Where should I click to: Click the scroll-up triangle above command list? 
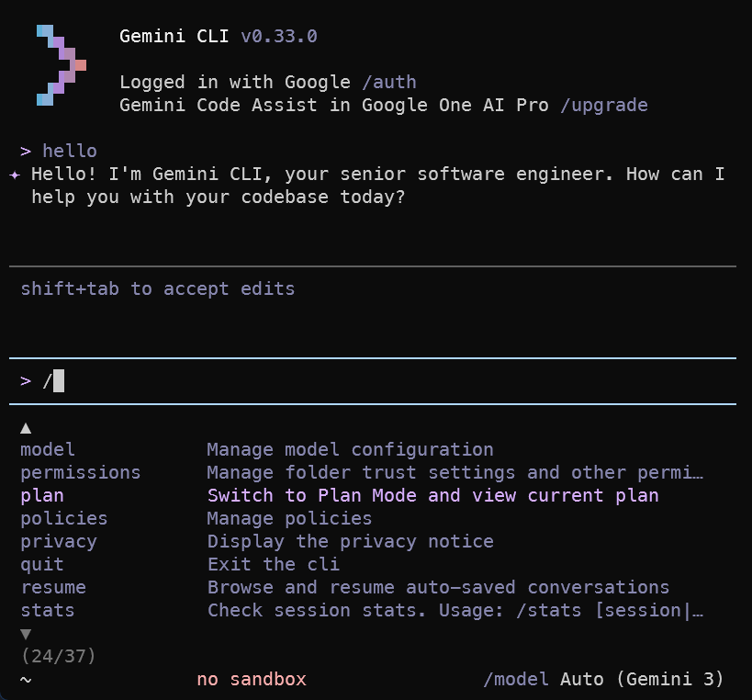coord(26,427)
